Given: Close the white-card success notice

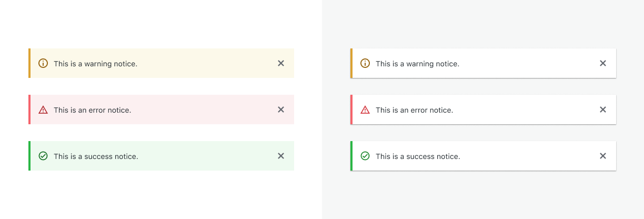Looking at the screenshot, I should point(603,156).
